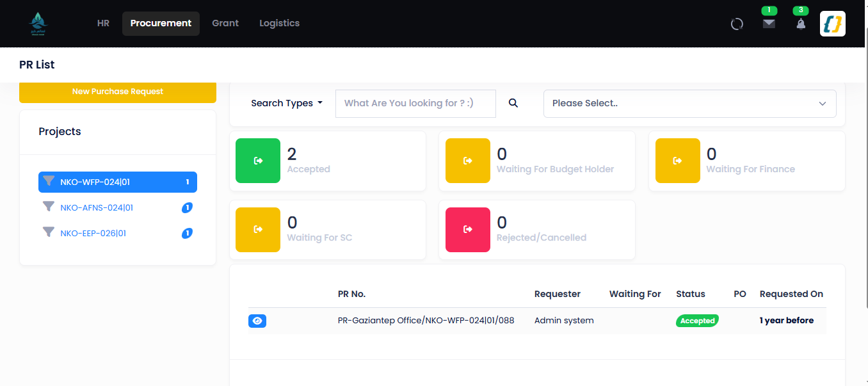Screen dimensions: 868x386
Task: Click PR-Gaziantep Office/NKO-WFP-024|01/088 cell
Action: coord(426,320)
